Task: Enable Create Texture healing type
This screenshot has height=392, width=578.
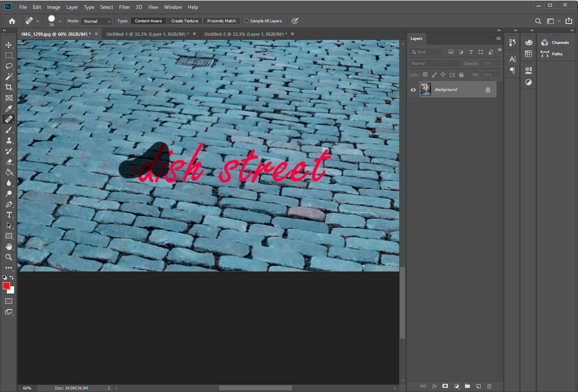Action: [184, 21]
